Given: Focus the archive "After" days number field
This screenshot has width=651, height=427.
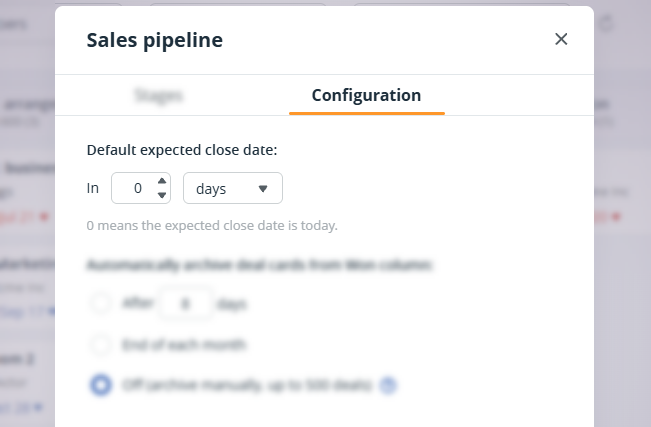Looking at the screenshot, I should (186, 304).
